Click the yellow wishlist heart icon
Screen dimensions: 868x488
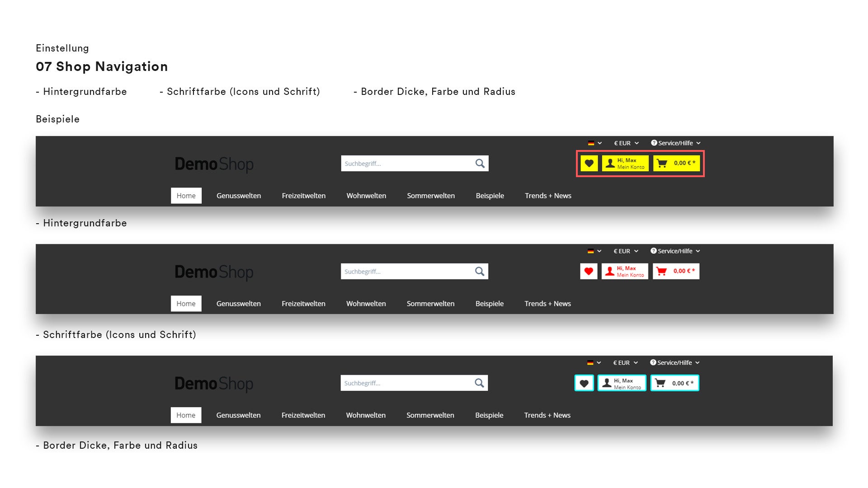tap(589, 163)
